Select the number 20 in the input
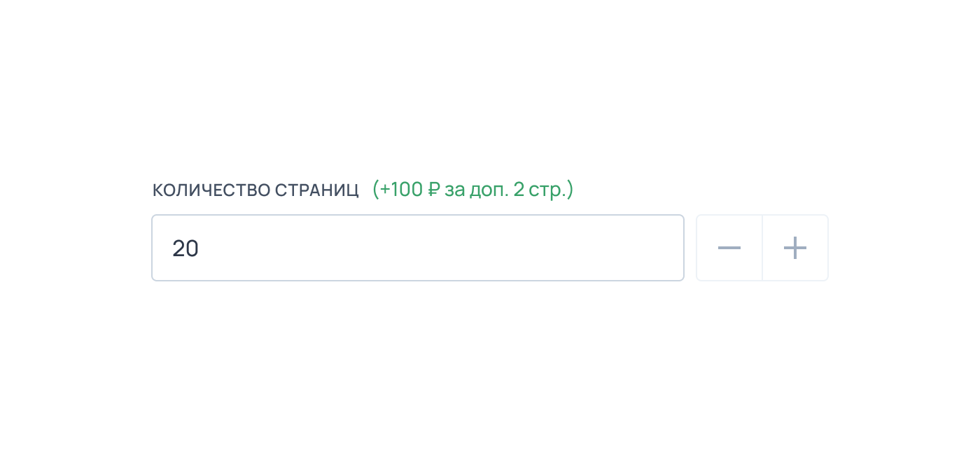Viewport: 980px width, 455px height. 185,248
